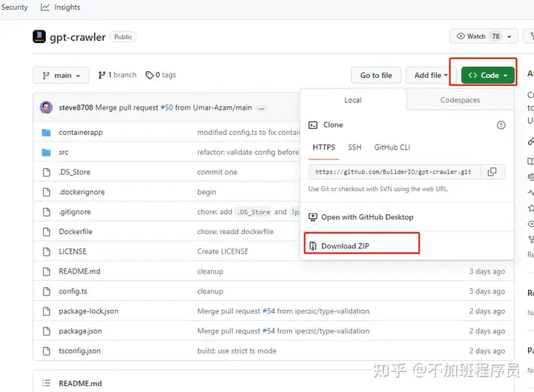This screenshot has height=392, width=534.
Task: Expand the commit message ellipsis
Action: [261, 108]
